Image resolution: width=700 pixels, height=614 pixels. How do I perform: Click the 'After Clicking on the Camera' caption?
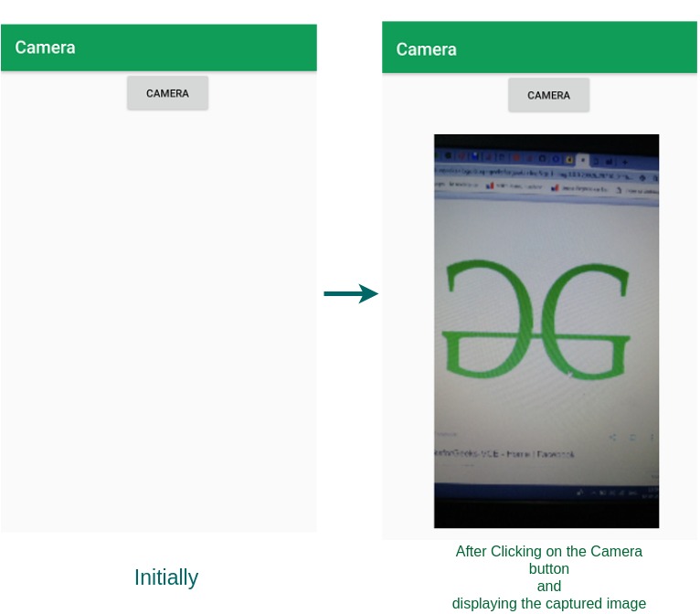[548, 552]
